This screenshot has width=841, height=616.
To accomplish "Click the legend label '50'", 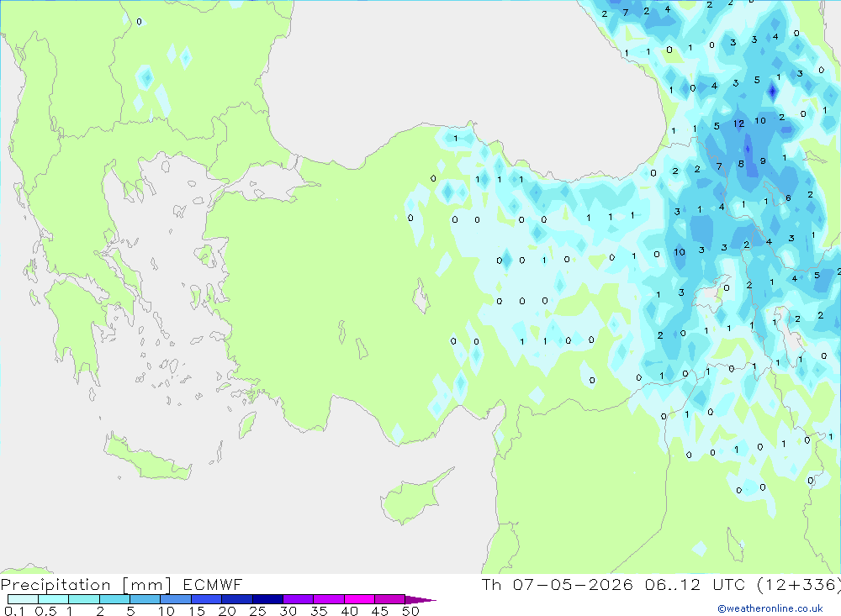I will point(410,611).
